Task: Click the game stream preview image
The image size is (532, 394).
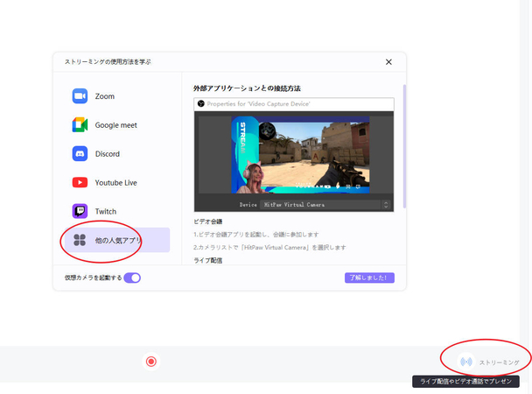Action: [300, 155]
